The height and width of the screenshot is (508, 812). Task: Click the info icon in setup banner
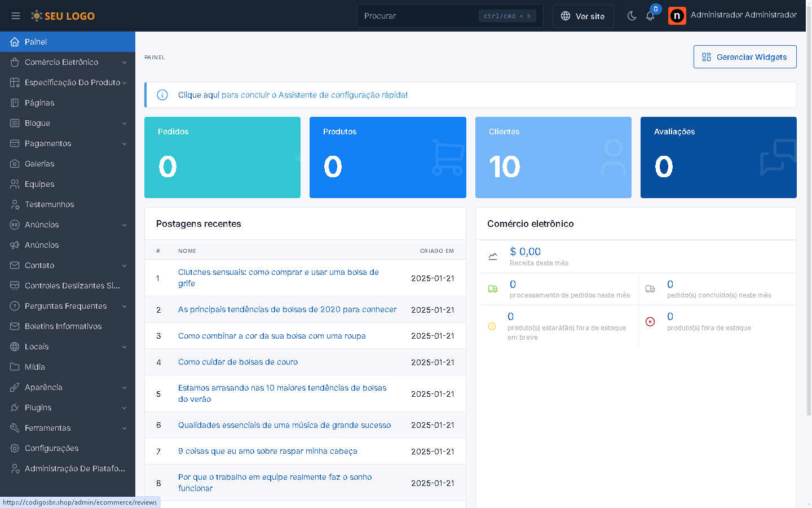tap(162, 95)
